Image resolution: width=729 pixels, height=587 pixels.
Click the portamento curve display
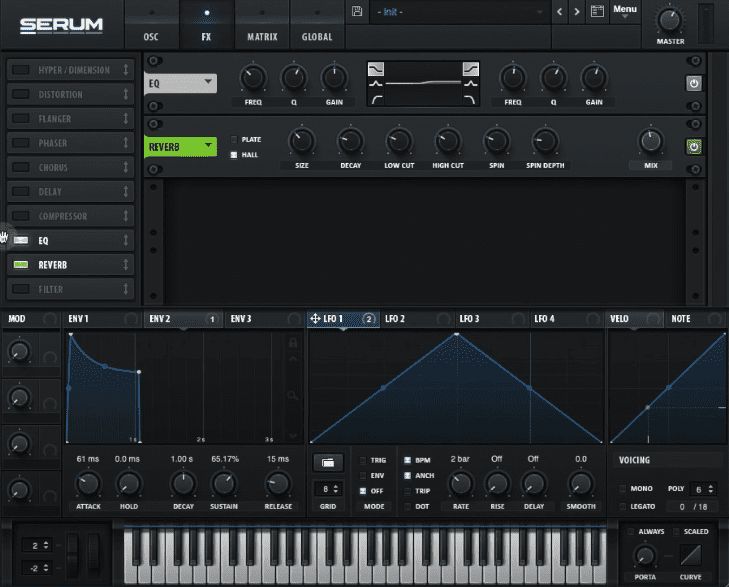[690, 555]
